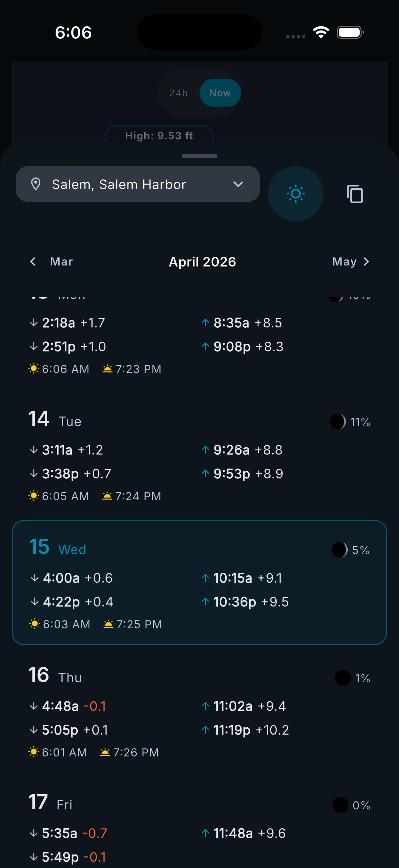
Task: Tap the sunset icon above the 14 Tue entry
Action: (x=107, y=369)
